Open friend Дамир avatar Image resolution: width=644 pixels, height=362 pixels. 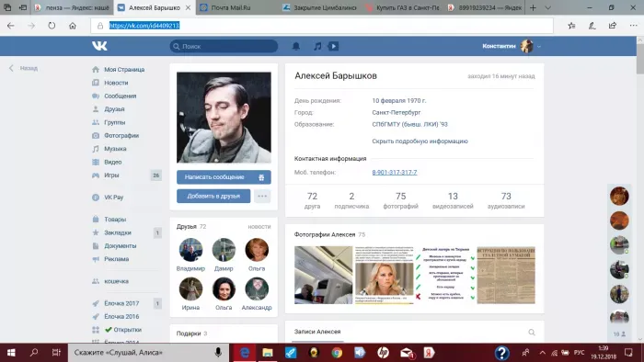click(224, 250)
